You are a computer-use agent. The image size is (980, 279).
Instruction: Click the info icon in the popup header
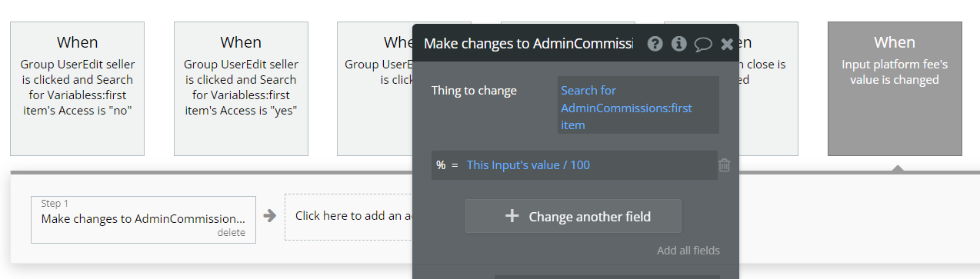click(678, 44)
